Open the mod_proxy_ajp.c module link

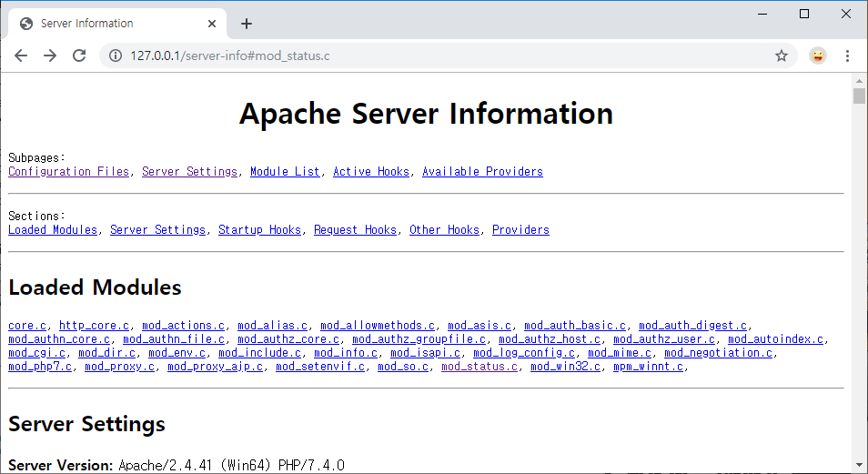[x=216, y=367]
